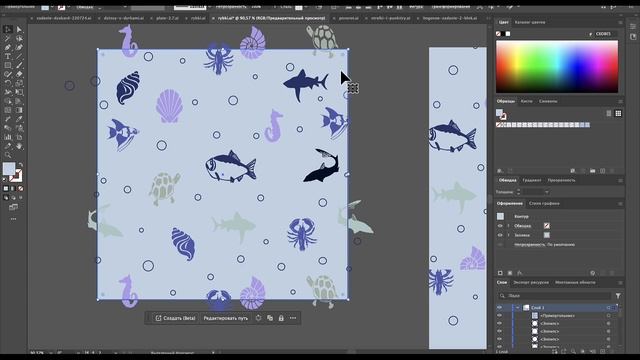Switch to the Символы tab
The width and height of the screenshot is (640, 360).
(x=548, y=101)
